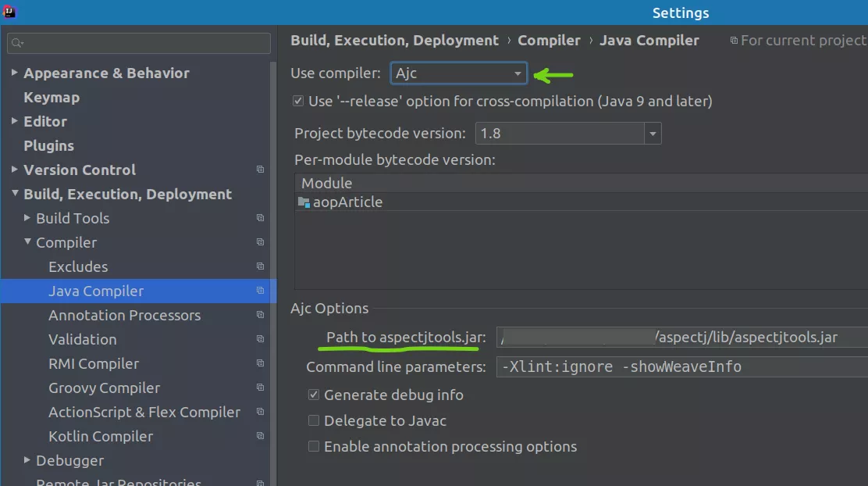
Task: Click the search magnifier icon in settings
Action: click(17, 43)
